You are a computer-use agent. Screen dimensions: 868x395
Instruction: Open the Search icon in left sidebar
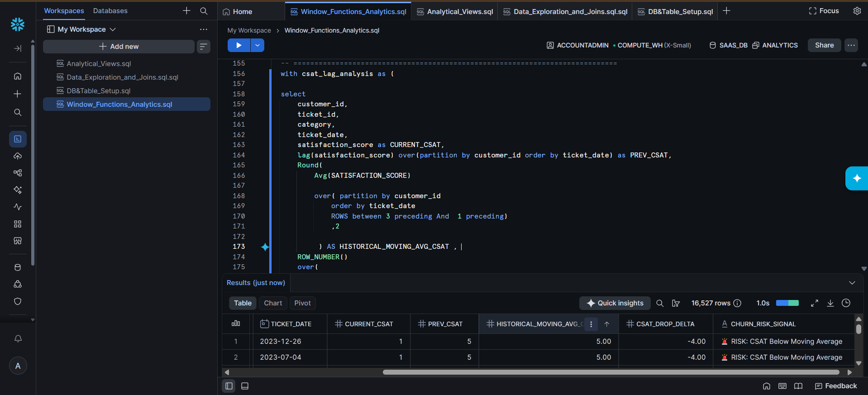18,112
